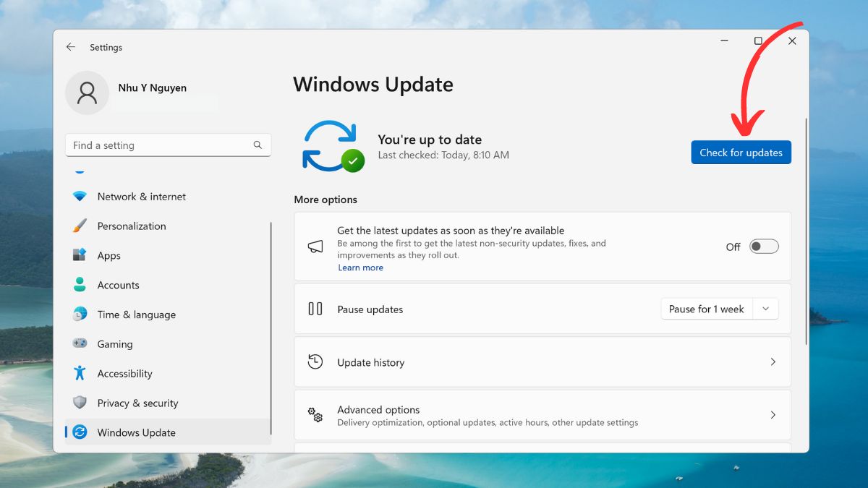Click the Update history row text
Viewport: 868px width, 488px height.
[x=370, y=362]
